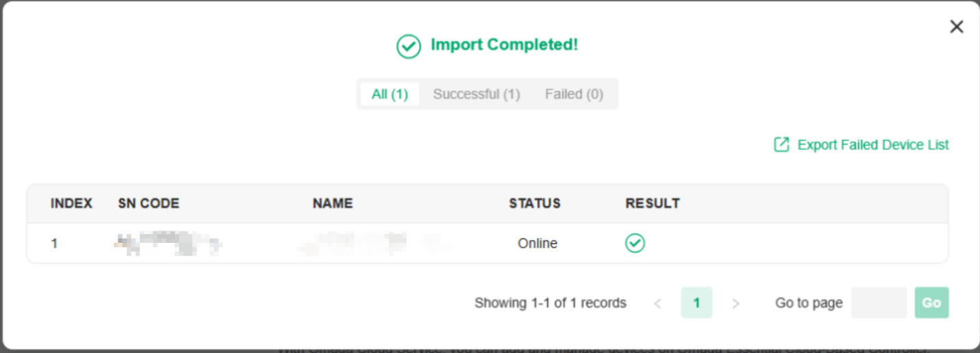980x353 pixels.
Task: Close the import results dialog
Action: coord(956,27)
